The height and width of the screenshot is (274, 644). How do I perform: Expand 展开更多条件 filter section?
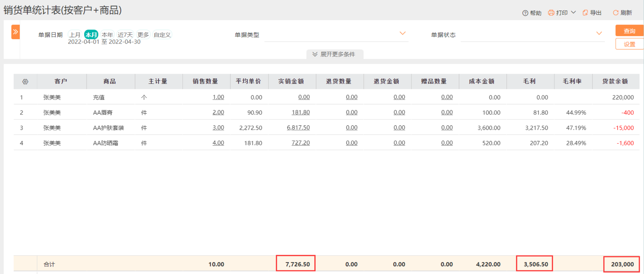click(334, 54)
